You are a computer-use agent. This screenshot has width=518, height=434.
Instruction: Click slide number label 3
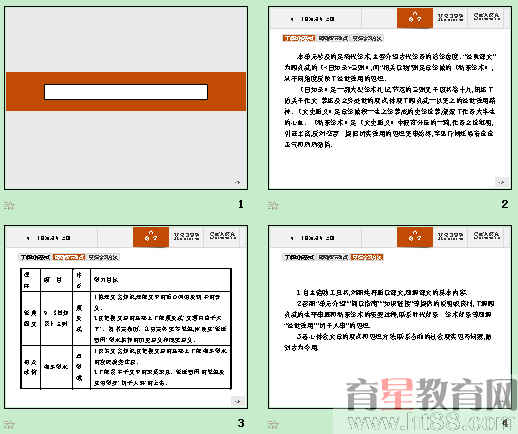(x=241, y=423)
